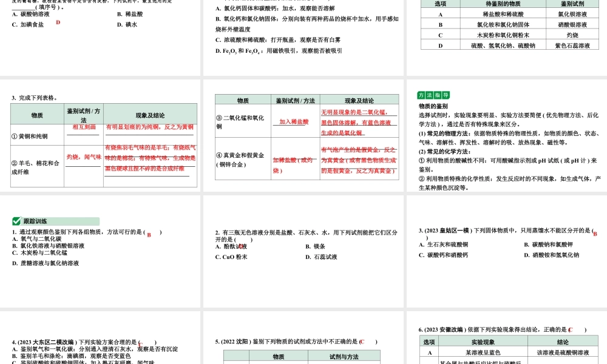Click the 跟踪训练 green banner label
The height and width of the screenshot is (364, 607).
(x=35, y=221)
